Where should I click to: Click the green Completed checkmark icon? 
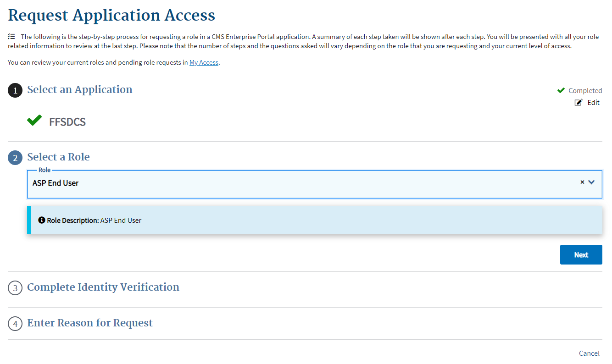[561, 90]
